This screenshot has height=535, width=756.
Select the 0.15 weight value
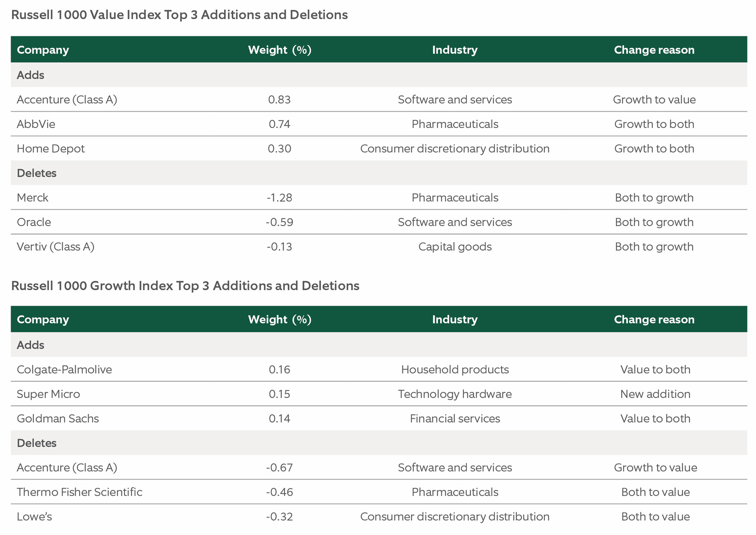click(x=280, y=394)
